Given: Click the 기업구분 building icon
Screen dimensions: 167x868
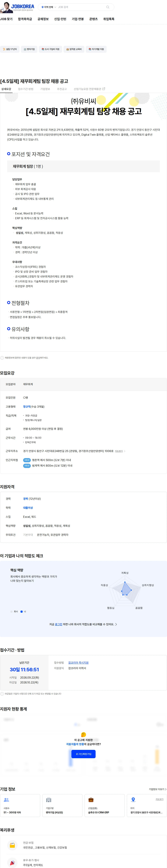Looking at the screenshot, I should (49, 800).
